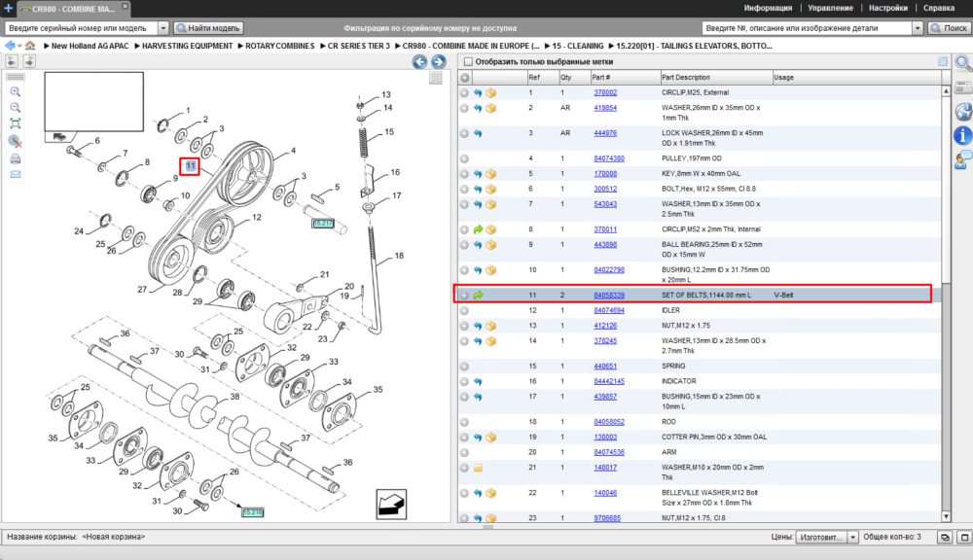The width and height of the screenshot is (973, 560).
Task: Open the serial number or model dropdown arrow
Action: [163, 28]
